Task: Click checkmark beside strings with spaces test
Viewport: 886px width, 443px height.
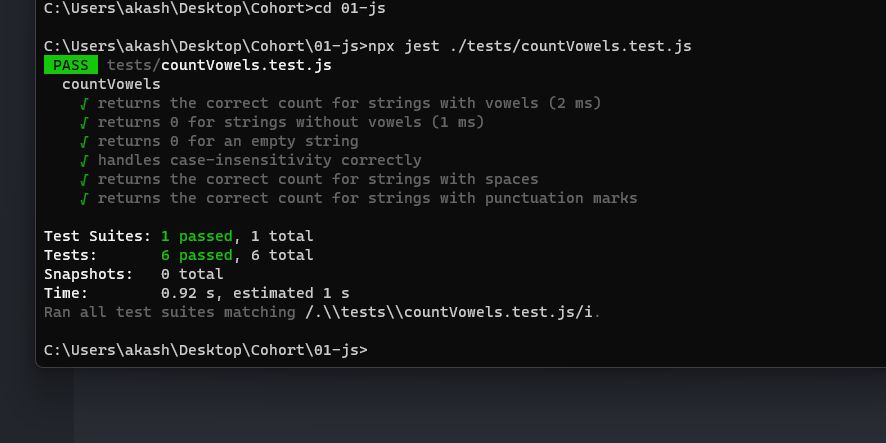Action: point(84,179)
